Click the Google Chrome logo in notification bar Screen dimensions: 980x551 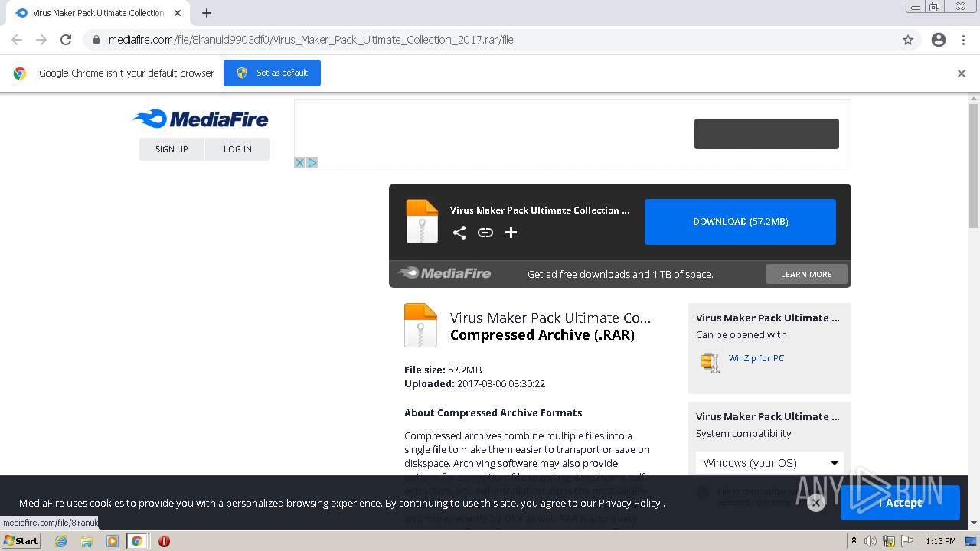(x=20, y=73)
